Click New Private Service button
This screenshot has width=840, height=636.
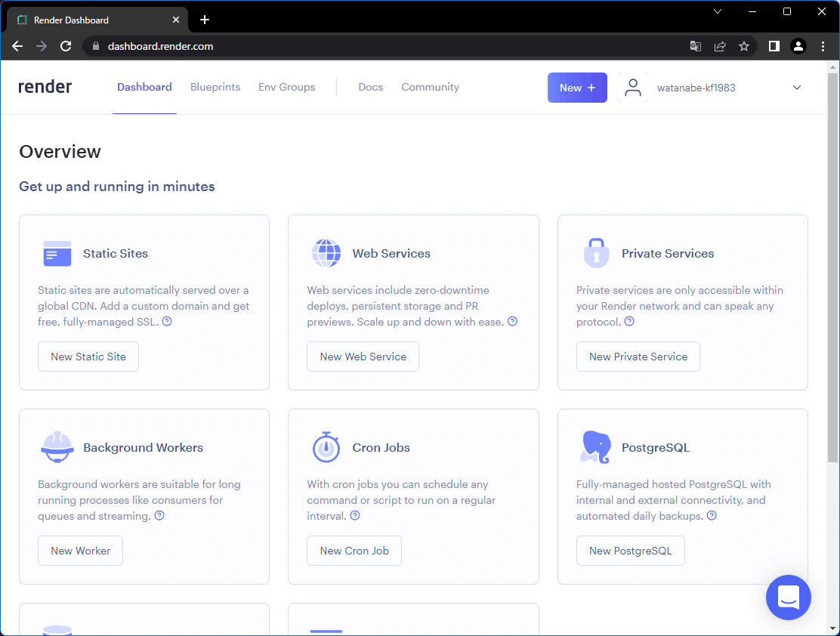pos(638,357)
